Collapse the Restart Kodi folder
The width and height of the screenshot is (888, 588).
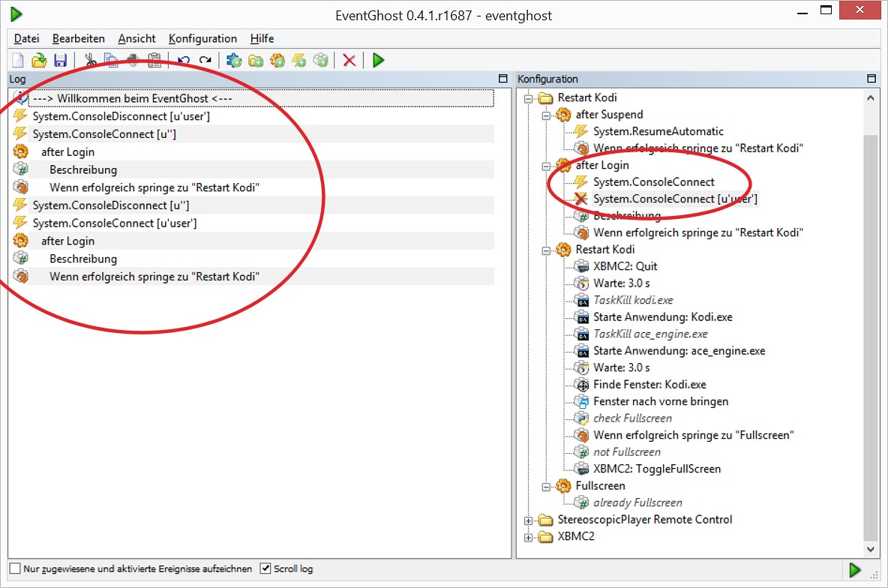click(x=529, y=98)
